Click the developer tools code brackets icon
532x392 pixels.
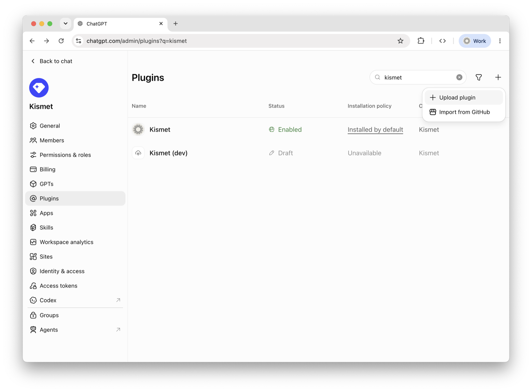[443, 41]
